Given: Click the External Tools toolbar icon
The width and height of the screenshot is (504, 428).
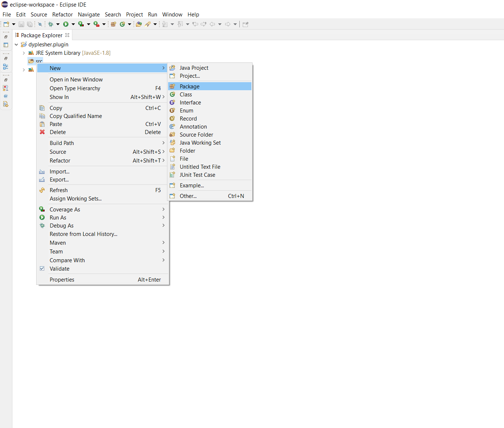Looking at the screenshot, I should click(96, 24).
